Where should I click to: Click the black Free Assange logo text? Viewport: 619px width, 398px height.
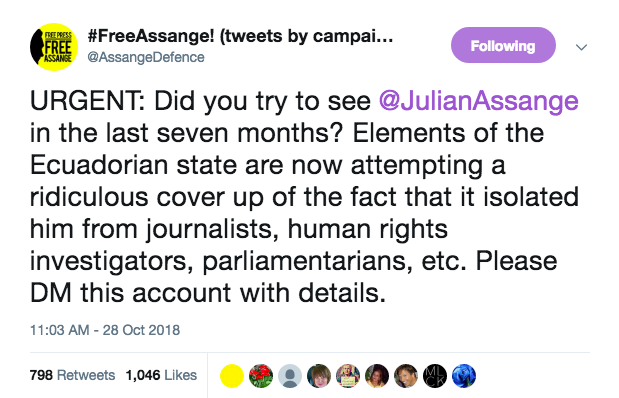(x=58, y=48)
